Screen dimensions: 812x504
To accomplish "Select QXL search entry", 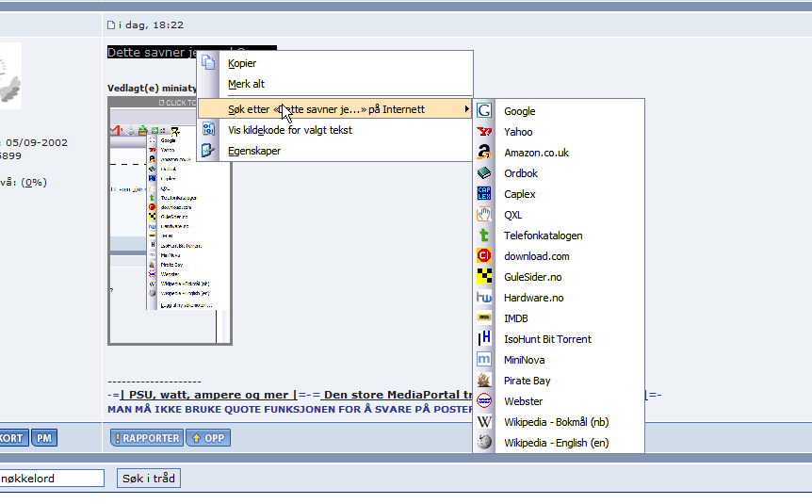I will pos(559,215).
